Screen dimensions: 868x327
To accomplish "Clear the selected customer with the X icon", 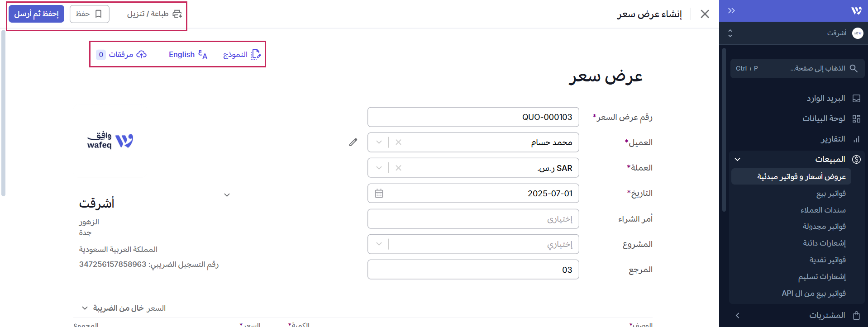I will pyautogui.click(x=398, y=142).
